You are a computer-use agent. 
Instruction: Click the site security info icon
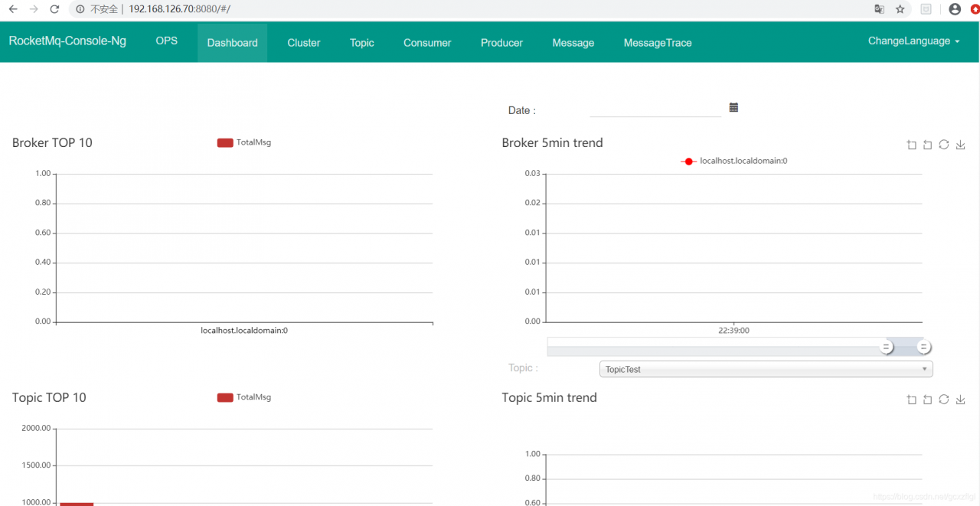click(x=80, y=9)
